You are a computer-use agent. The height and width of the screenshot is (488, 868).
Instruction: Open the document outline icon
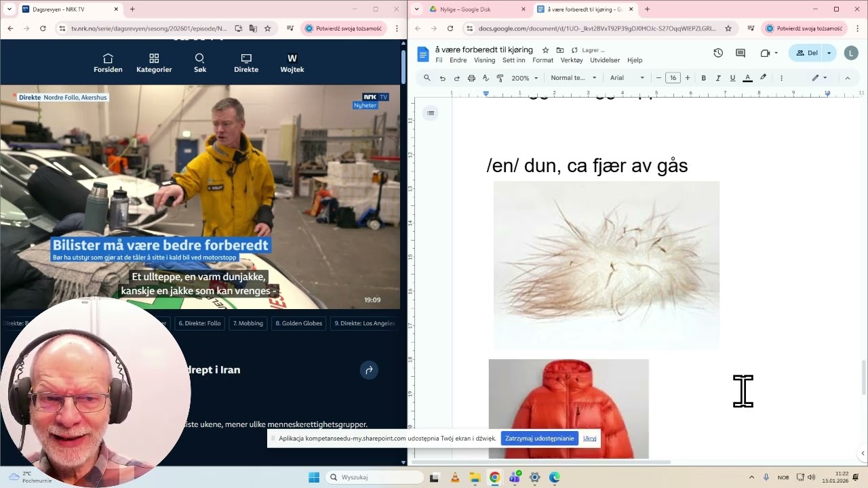(x=431, y=113)
